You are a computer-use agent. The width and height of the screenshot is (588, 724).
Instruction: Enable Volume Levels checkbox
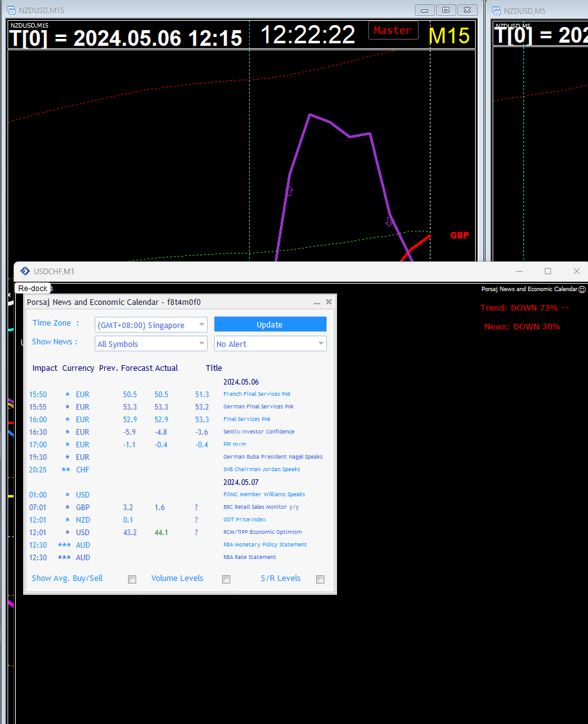coord(227,579)
